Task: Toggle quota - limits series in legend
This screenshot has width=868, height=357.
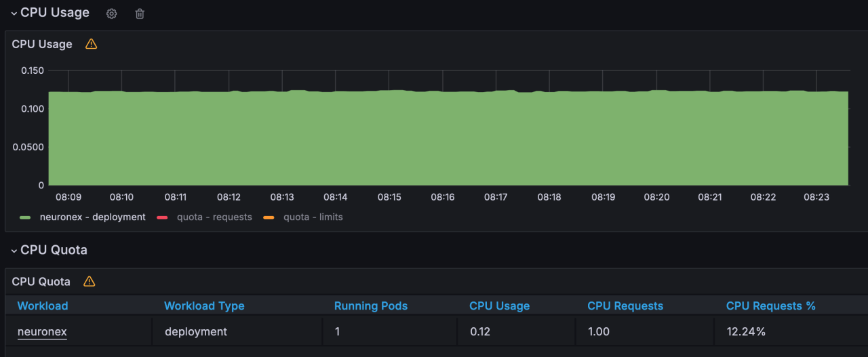Action: [313, 217]
